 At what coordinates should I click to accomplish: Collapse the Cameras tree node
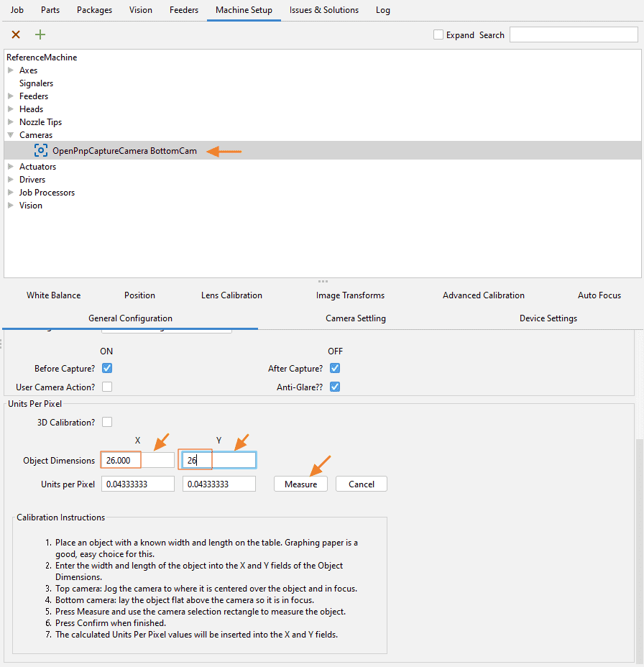[x=11, y=135]
